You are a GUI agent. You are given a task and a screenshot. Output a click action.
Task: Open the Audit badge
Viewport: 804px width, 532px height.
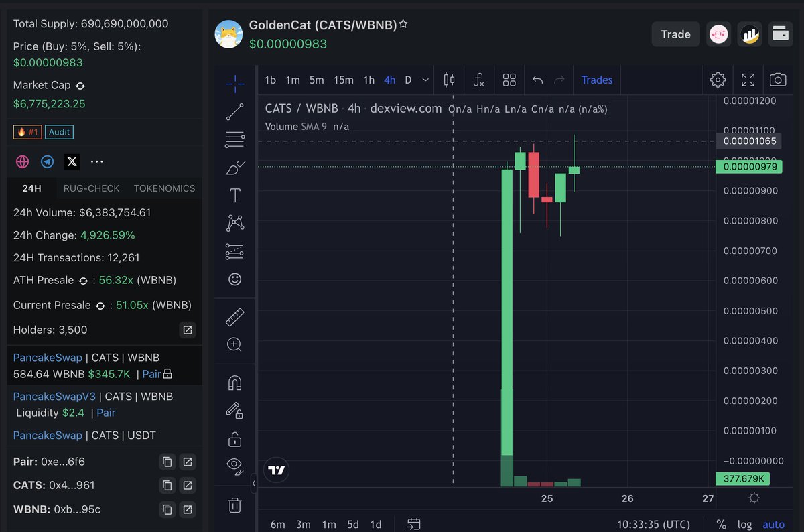[x=59, y=132]
